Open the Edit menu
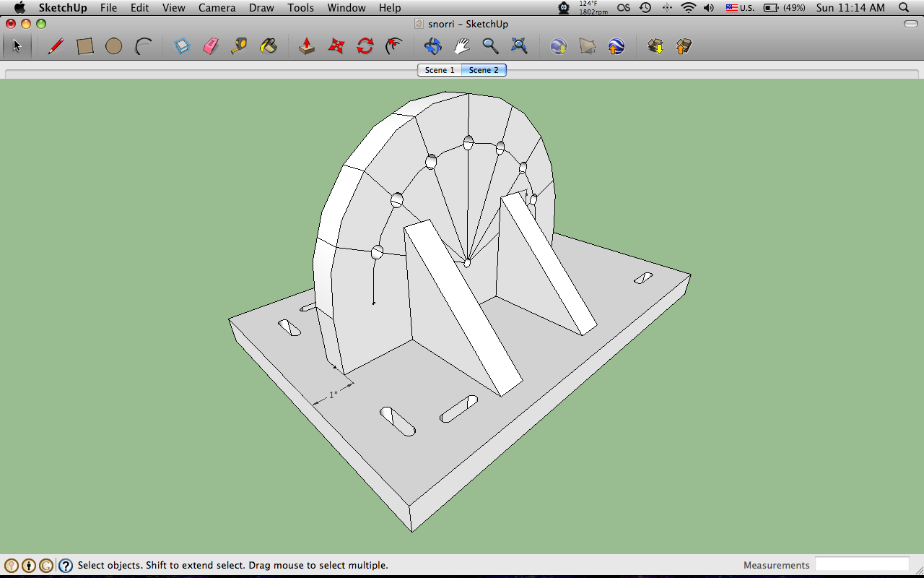Viewport: 924px width, 578px height. (x=140, y=8)
